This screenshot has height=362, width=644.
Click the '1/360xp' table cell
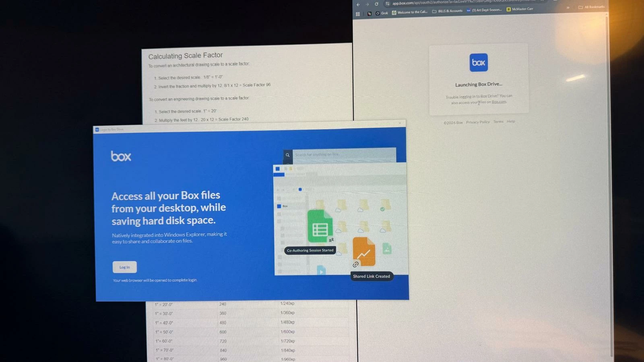287,313
